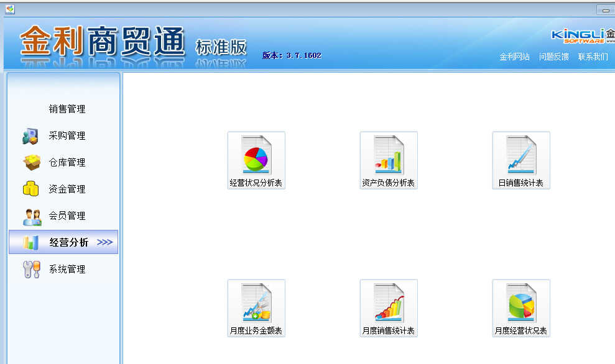
Task: Click the 经营状况分析表 caption text
Action: pos(256,183)
